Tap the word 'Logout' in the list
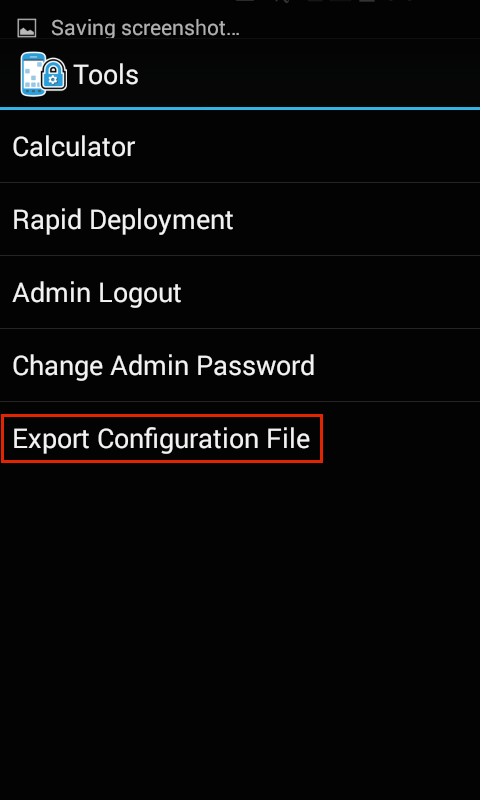 (139, 293)
